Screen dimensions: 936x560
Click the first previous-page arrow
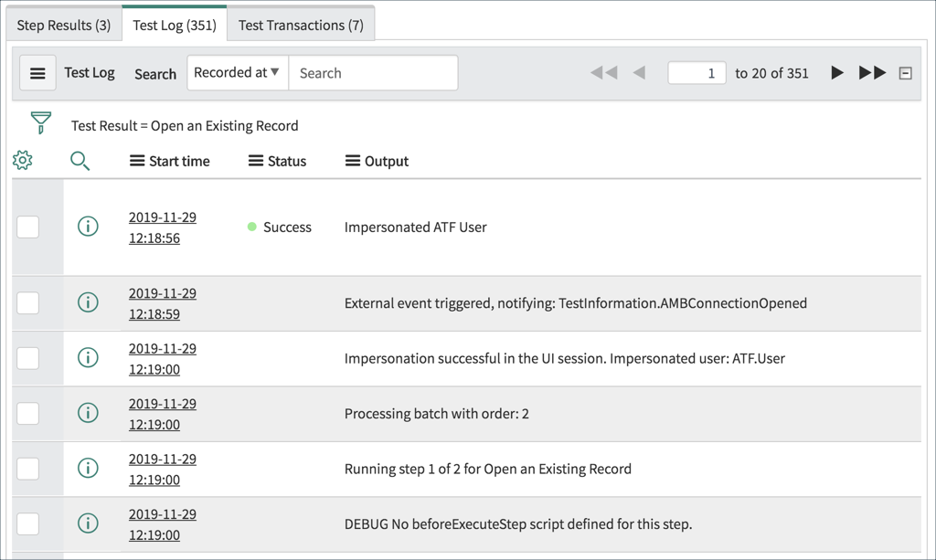click(603, 73)
